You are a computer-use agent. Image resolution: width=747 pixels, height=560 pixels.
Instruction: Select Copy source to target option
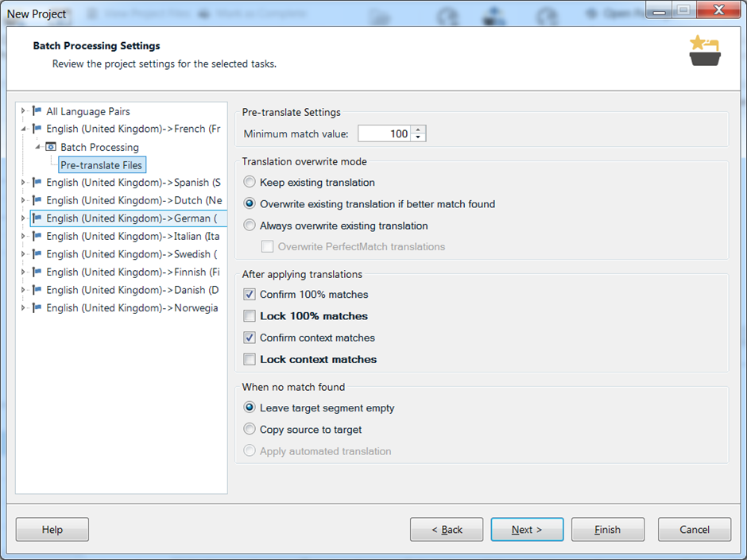point(250,429)
